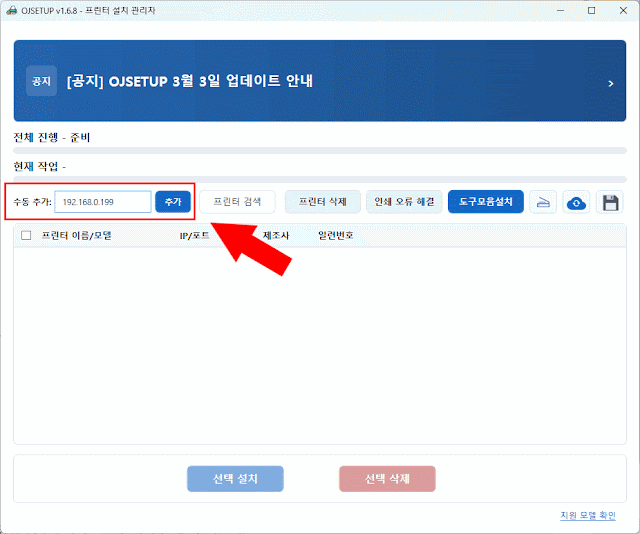640x534 pixels.
Task: Click the 선택 설치 button
Action: click(235, 479)
